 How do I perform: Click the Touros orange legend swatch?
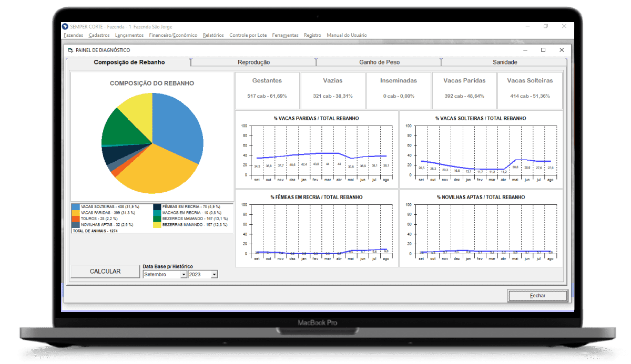tap(76, 219)
